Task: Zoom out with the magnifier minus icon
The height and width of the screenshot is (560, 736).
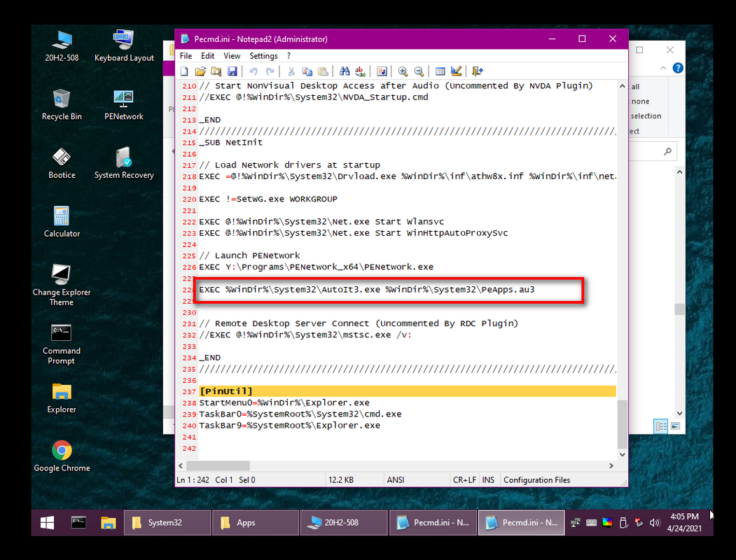Action: pyautogui.click(x=419, y=71)
